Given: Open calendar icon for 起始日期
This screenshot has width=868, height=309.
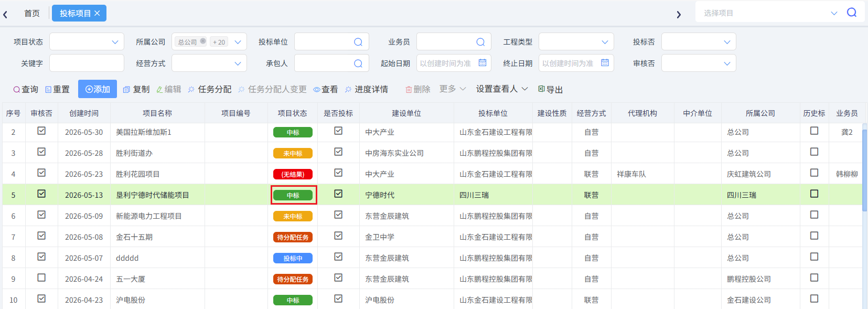Looking at the screenshot, I should pyautogui.click(x=483, y=63).
